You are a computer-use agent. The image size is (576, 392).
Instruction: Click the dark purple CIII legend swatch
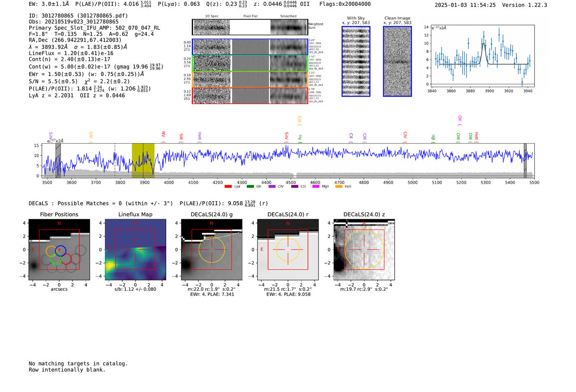point(295,187)
